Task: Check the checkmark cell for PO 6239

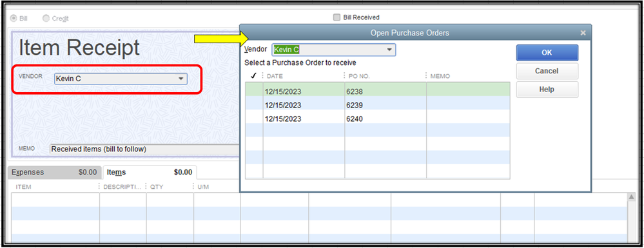Action: (x=254, y=103)
